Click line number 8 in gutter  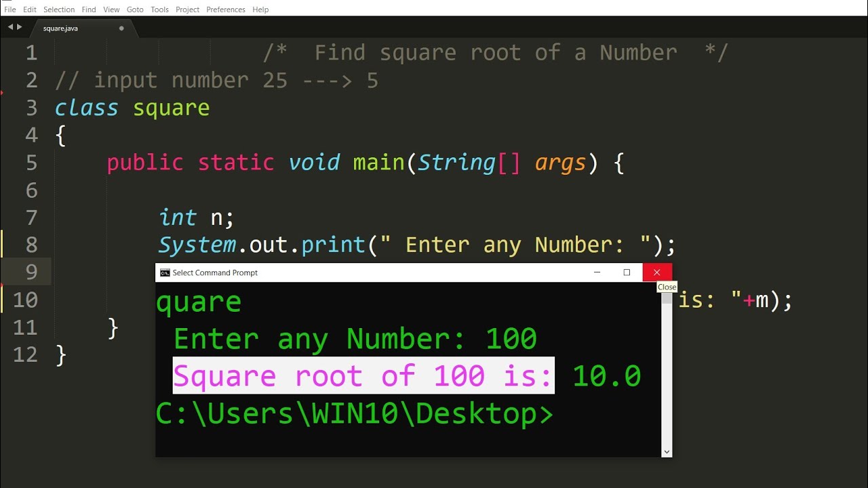[x=31, y=245]
